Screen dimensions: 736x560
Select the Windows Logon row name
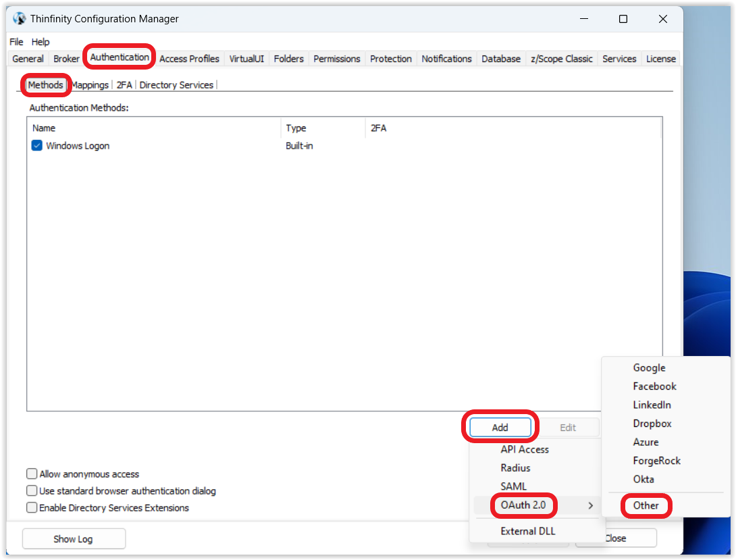coord(78,145)
